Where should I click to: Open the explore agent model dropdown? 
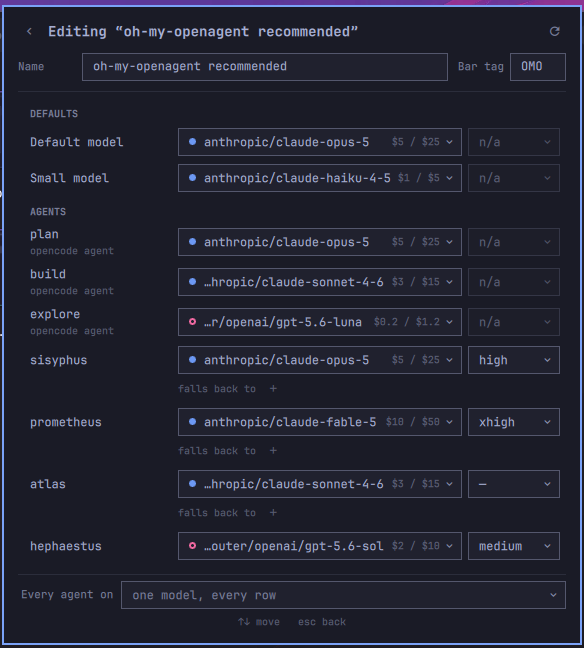tap(319, 322)
